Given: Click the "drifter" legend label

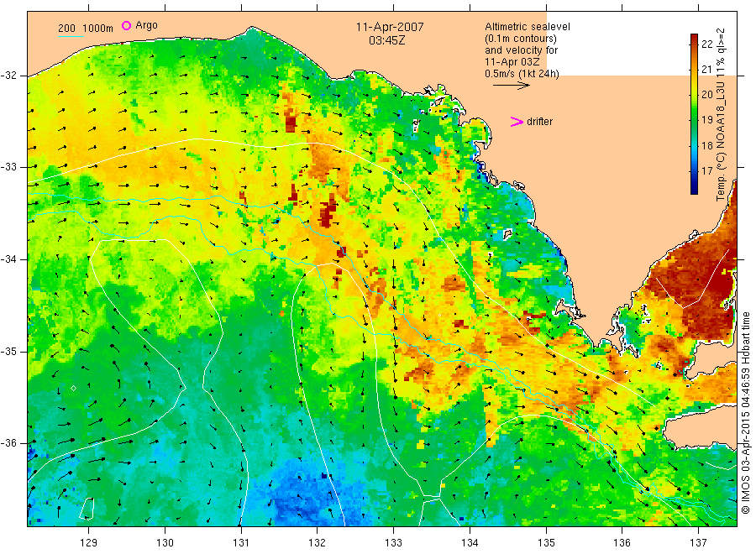Looking at the screenshot, I should 539,122.
